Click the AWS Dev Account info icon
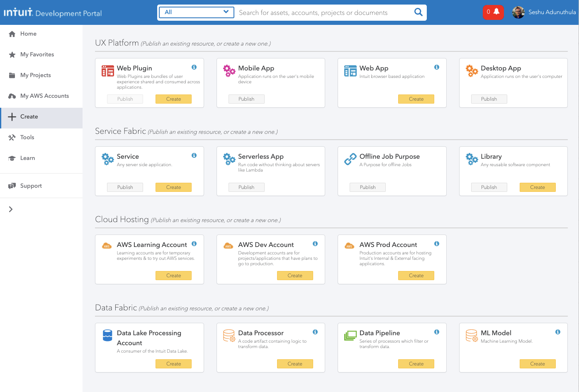Screen dimensions: 579x392 pyautogui.click(x=315, y=244)
